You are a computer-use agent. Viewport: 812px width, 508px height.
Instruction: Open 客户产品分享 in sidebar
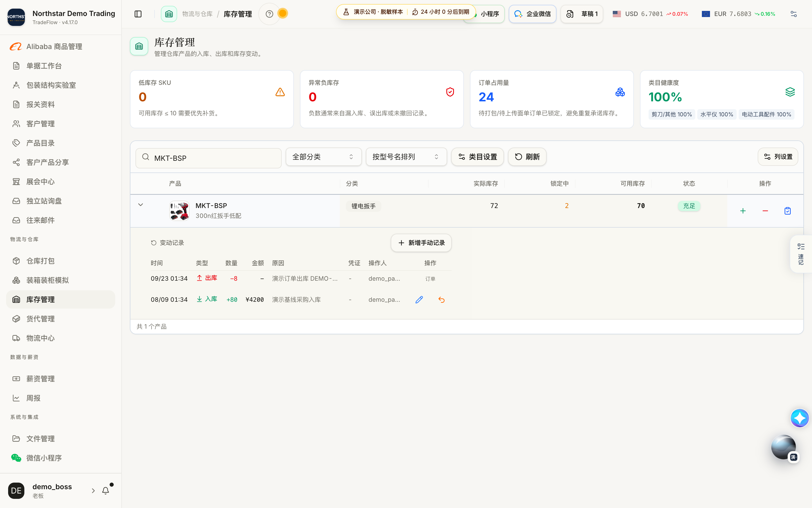(x=60, y=162)
